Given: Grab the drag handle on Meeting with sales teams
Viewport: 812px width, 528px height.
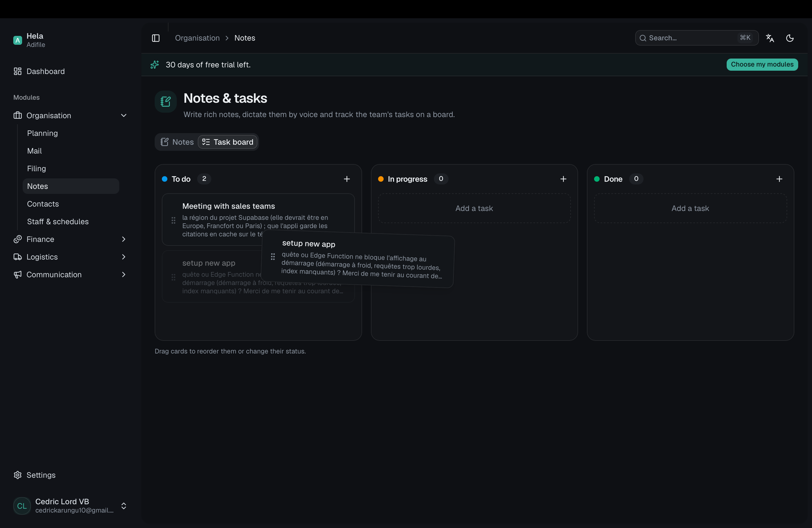Looking at the screenshot, I should click(x=173, y=220).
